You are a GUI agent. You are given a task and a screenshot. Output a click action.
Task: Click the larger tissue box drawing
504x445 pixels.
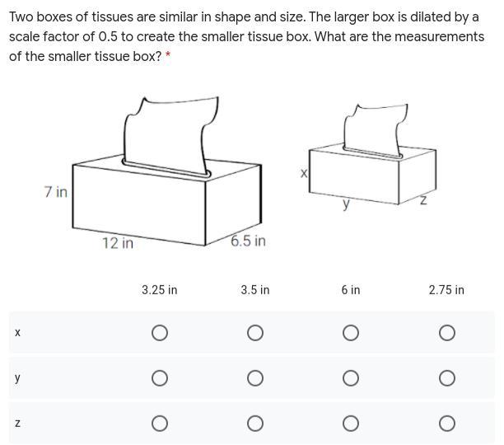coord(167,171)
